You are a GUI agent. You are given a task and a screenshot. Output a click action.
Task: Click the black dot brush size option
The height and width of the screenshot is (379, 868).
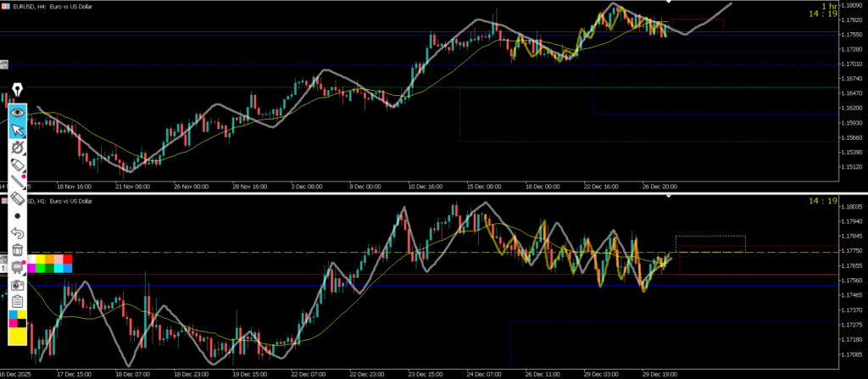point(18,216)
